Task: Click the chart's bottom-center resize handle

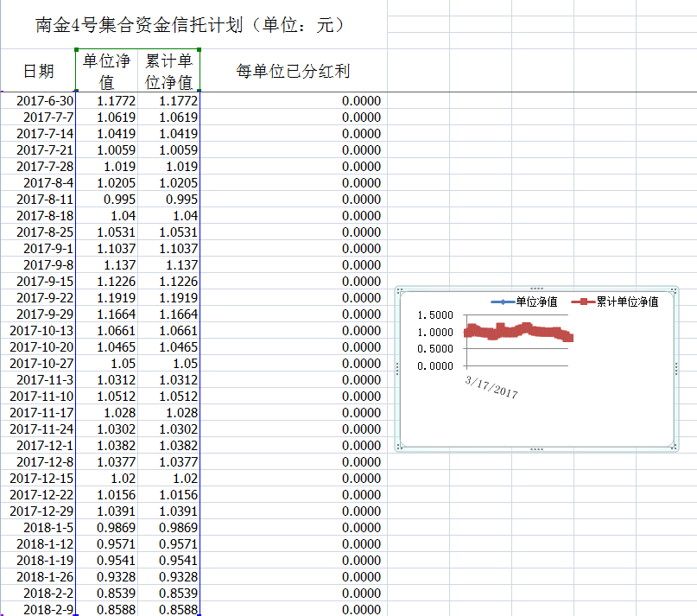Action: tap(536, 448)
